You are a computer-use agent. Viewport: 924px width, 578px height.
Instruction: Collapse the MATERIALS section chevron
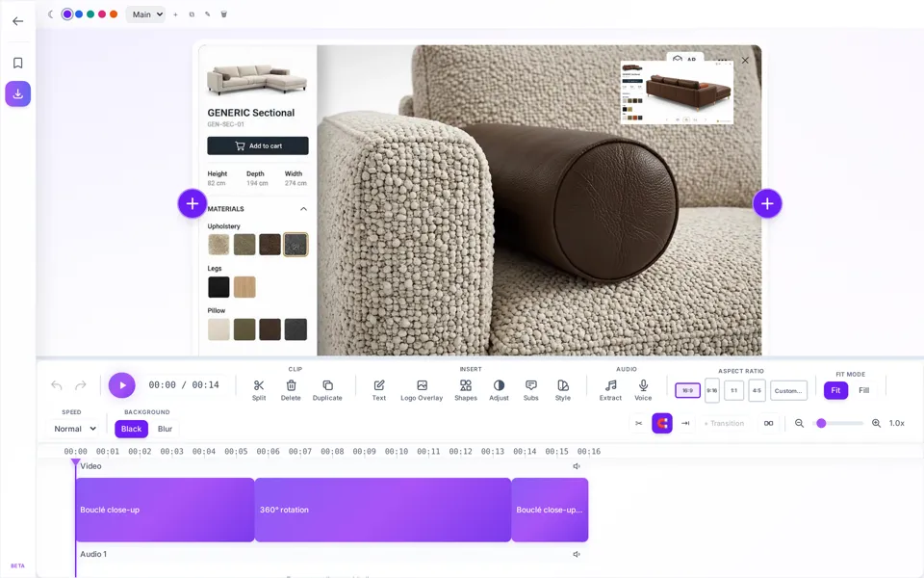click(303, 209)
